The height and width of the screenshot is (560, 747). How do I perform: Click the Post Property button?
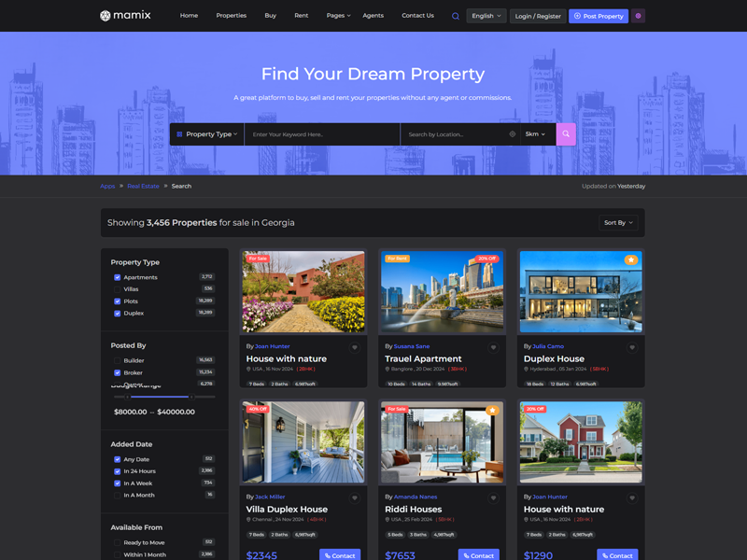(x=599, y=16)
